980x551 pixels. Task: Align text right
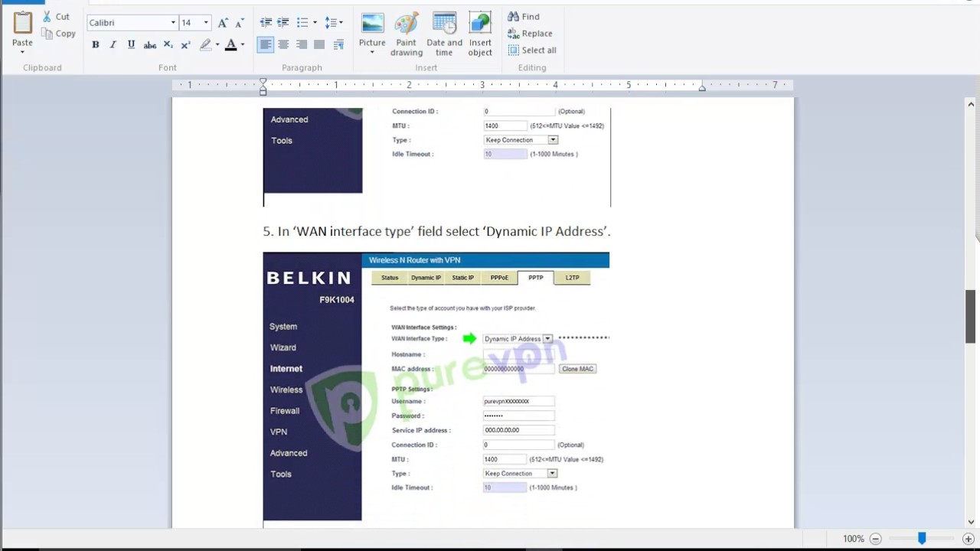(x=302, y=44)
